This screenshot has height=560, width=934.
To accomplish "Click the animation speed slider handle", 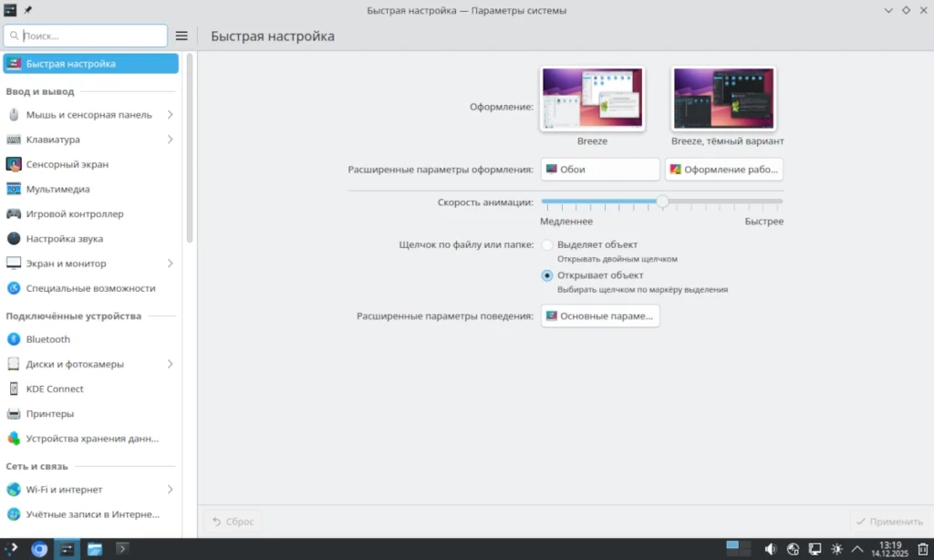I will pyautogui.click(x=662, y=202).
